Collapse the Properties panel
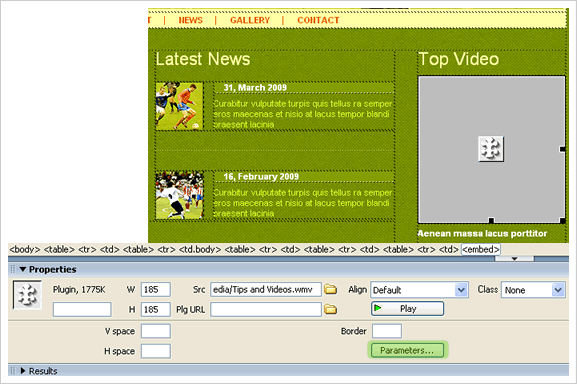The image size is (577, 384). coord(23,269)
